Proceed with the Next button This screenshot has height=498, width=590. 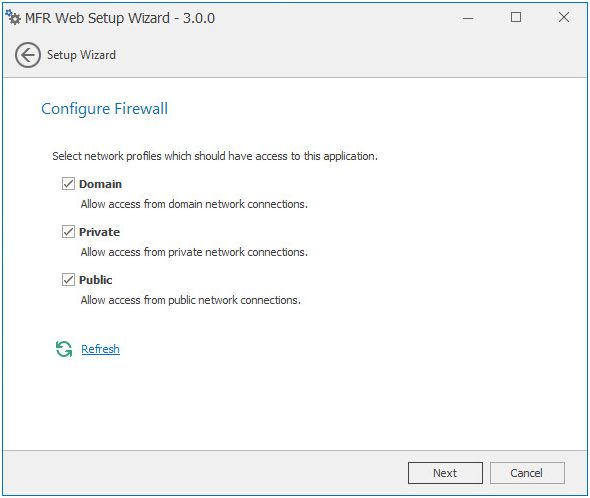click(x=445, y=473)
